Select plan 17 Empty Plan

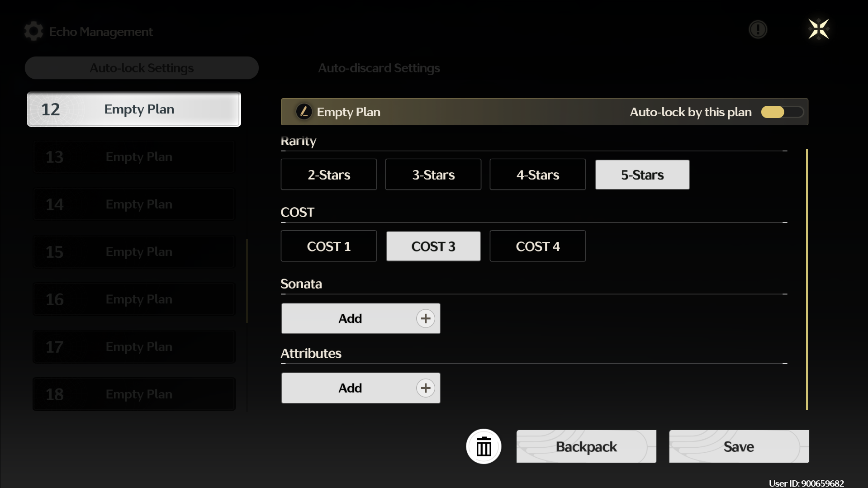134,347
